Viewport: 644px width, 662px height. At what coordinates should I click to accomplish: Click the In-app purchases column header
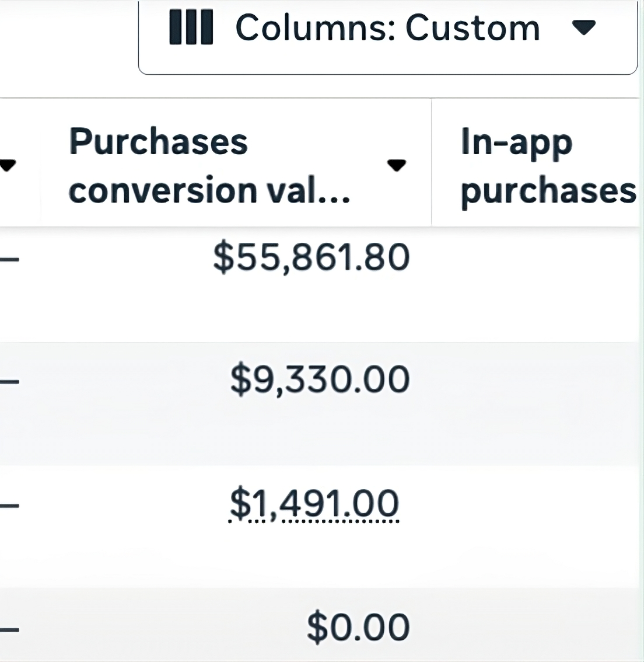coord(547,166)
